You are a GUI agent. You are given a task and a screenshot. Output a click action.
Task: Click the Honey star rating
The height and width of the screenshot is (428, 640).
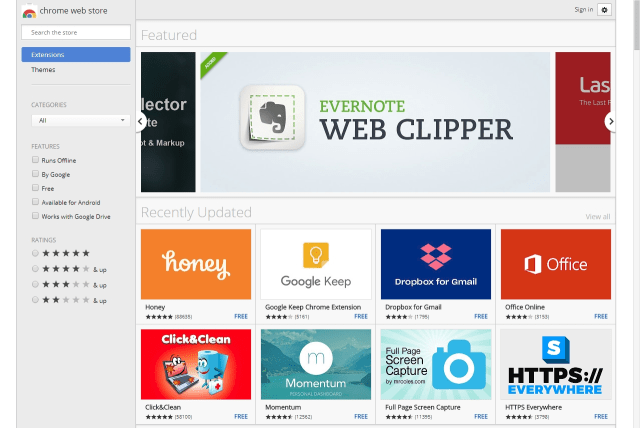point(159,317)
